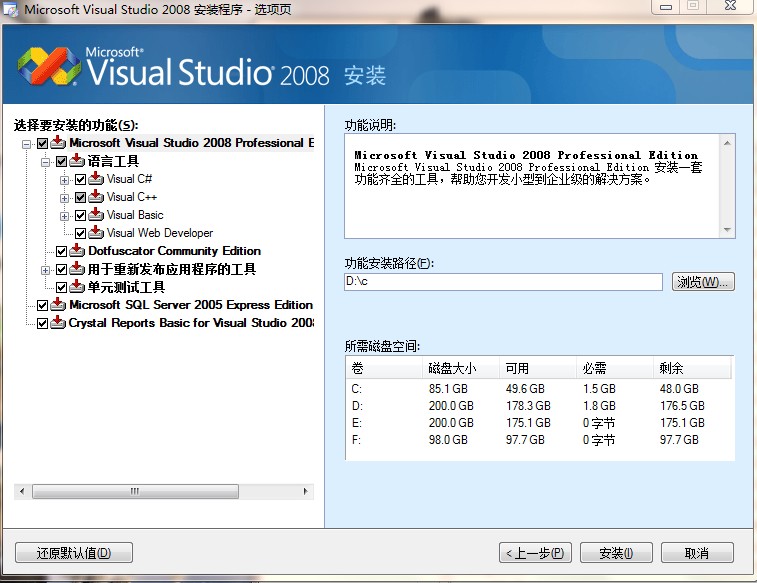Click the 功能安装路径 input field

(503, 281)
